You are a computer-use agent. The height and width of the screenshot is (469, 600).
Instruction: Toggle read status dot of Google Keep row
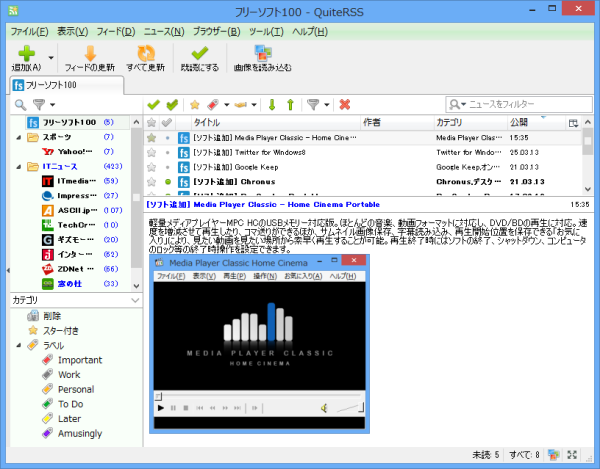pyautogui.click(x=168, y=167)
